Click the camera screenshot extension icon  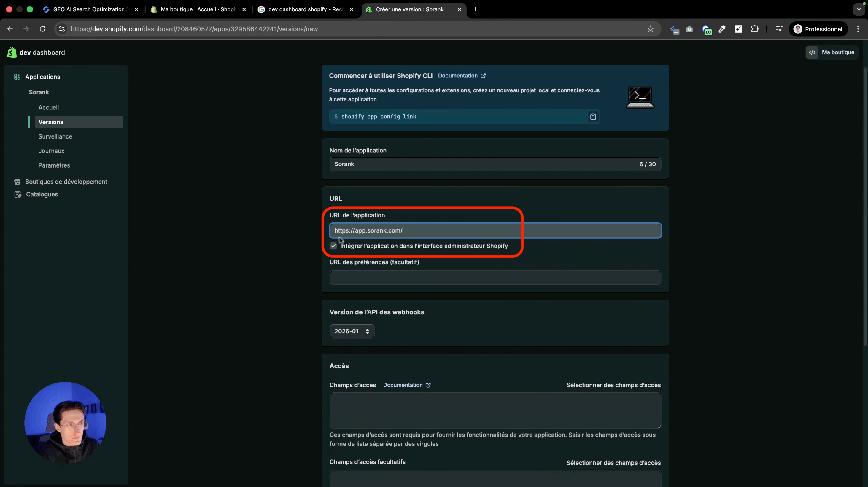(689, 29)
